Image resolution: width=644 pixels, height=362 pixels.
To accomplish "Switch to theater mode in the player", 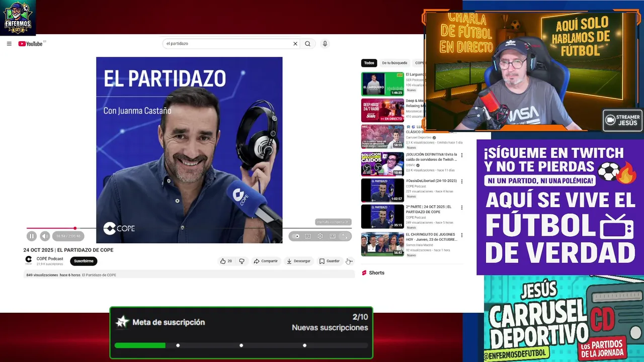I will click(x=333, y=236).
